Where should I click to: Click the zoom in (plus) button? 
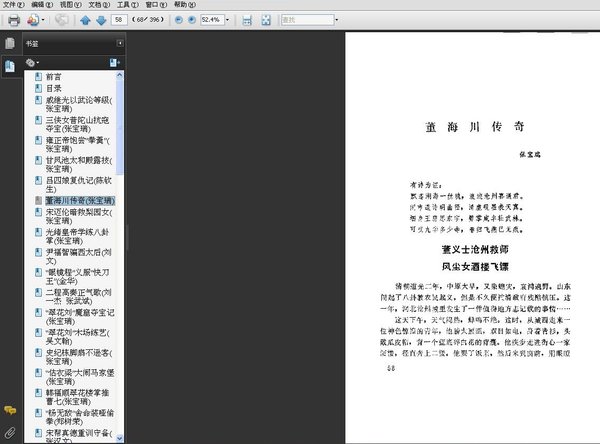click(192, 20)
